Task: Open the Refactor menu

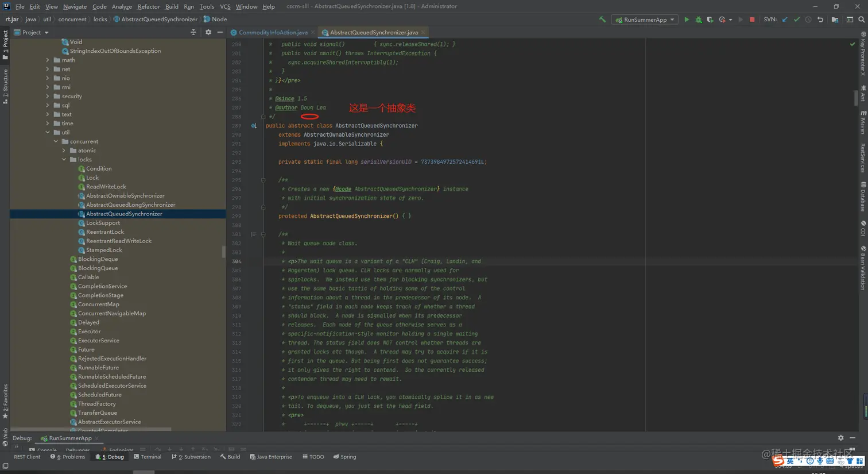Action: [148, 6]
